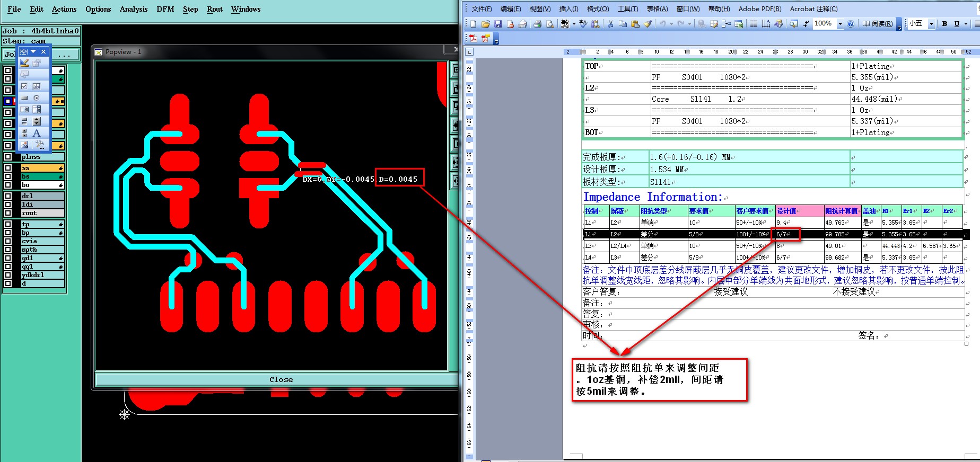Open font size 小五 dropdown
Screen dimensions: 980x462
931,24
